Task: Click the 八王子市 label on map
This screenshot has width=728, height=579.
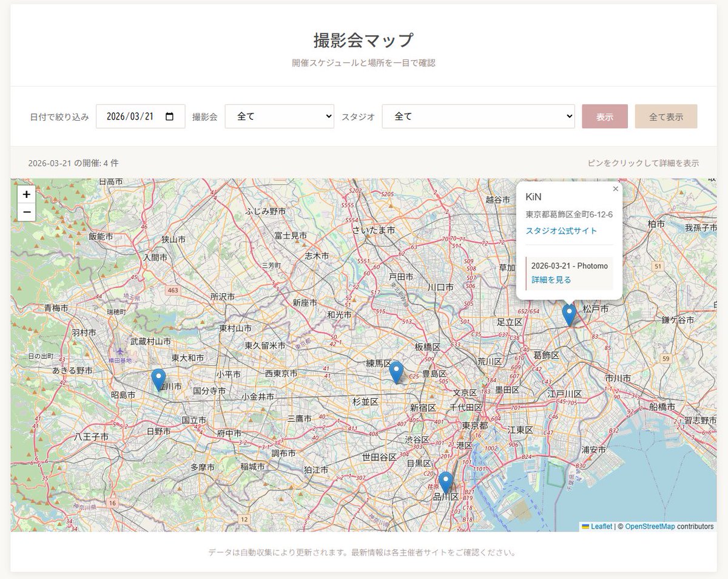Action: (x=92, y=436)
